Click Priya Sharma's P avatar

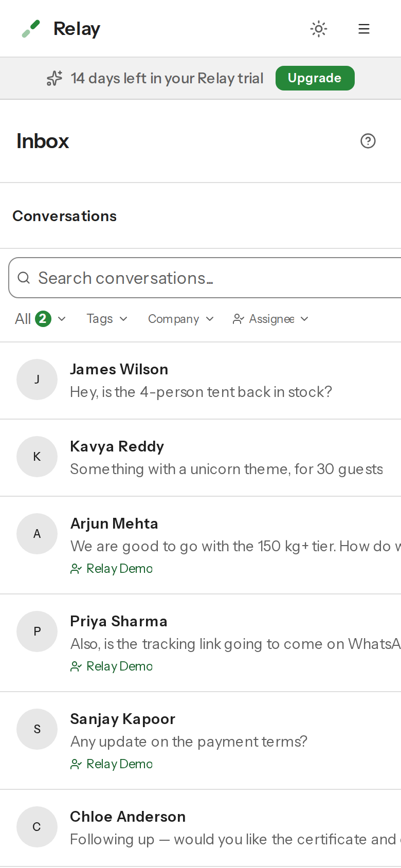pos(37,631)
